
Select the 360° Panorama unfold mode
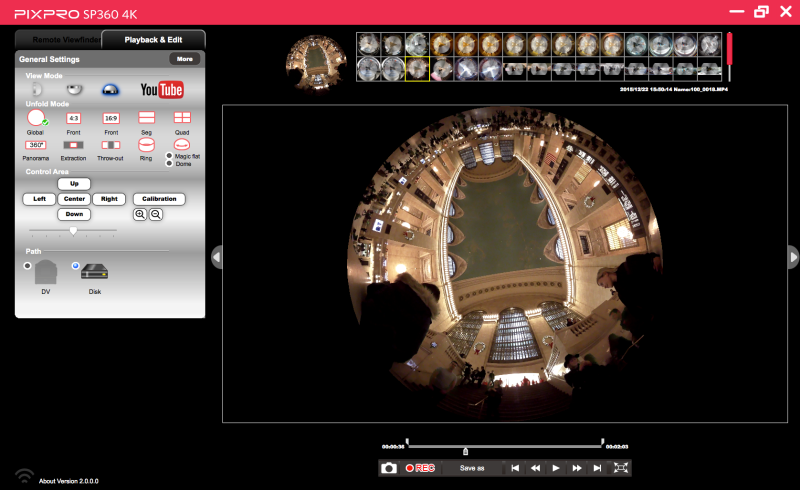36,145
